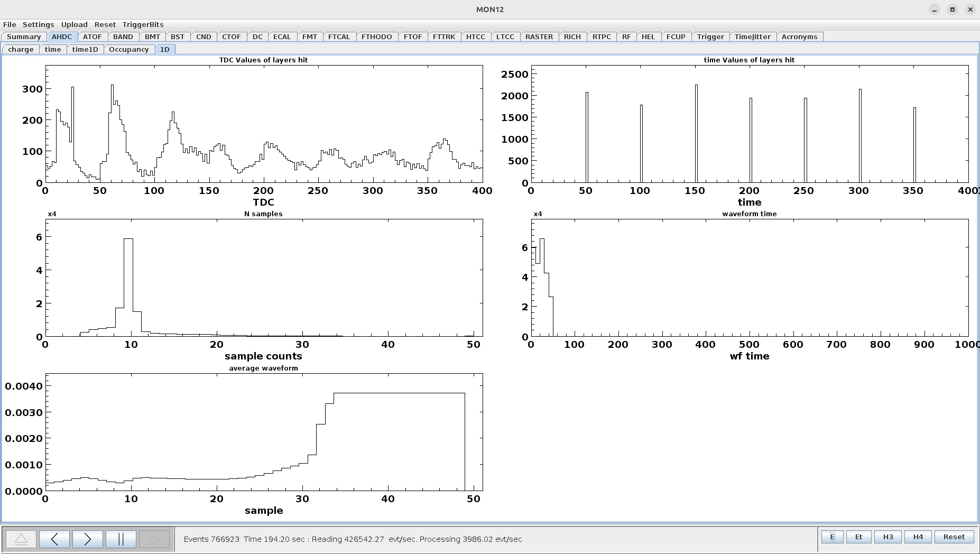Click the time Values of layers hit plot

tap(750, 124)
